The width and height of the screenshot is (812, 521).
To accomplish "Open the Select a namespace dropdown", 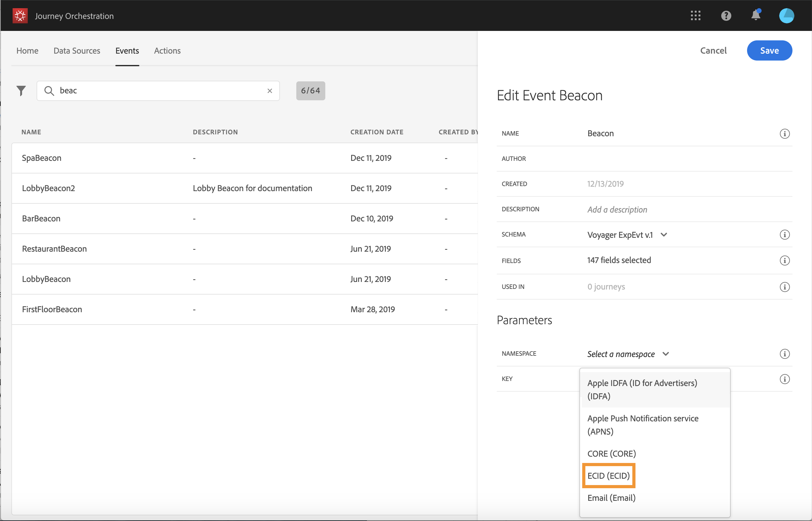I will click(628, 354).
